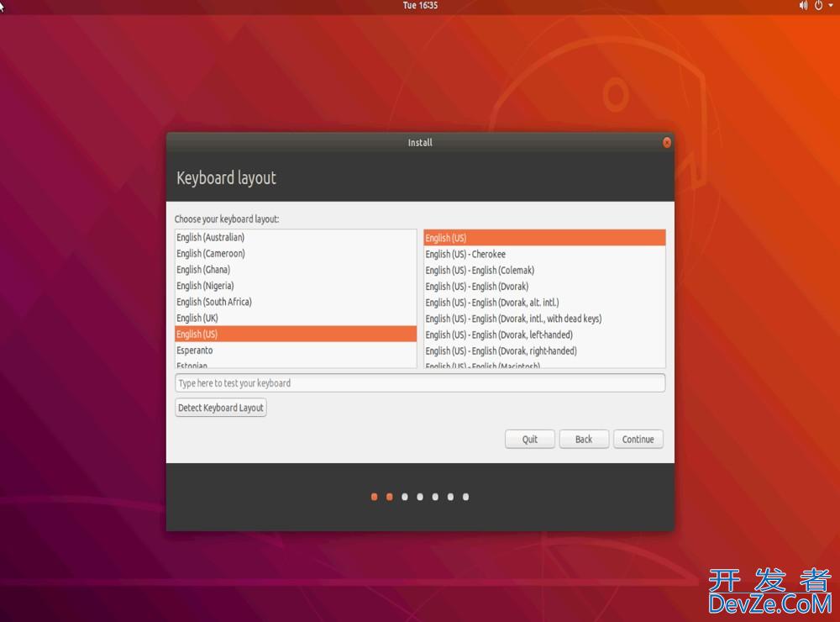The image size is (840, 622).
Task: Click the Quit button
Action: click(530, 439)
